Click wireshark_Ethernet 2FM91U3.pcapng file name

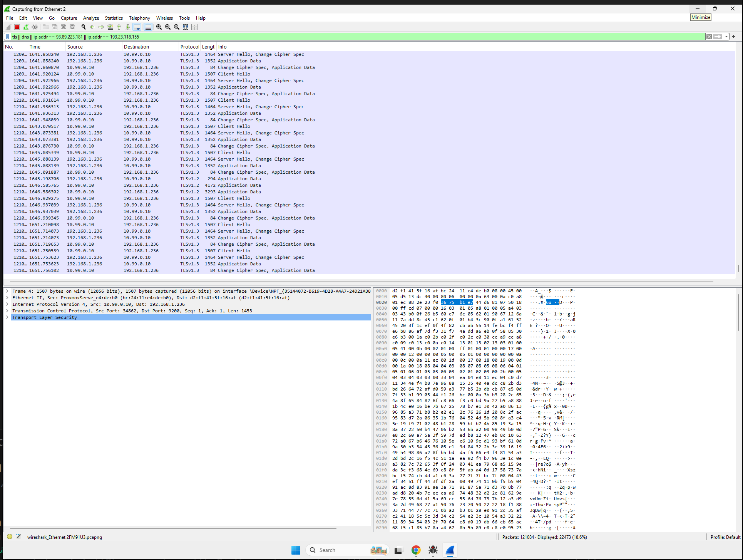coord(65,537)
